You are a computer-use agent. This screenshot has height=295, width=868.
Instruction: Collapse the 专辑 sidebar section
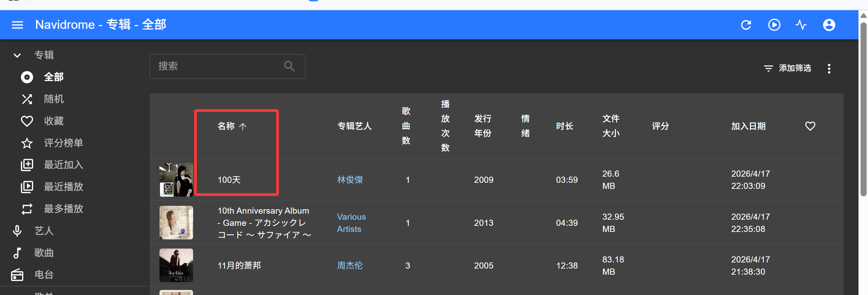[x=17, y=55]
